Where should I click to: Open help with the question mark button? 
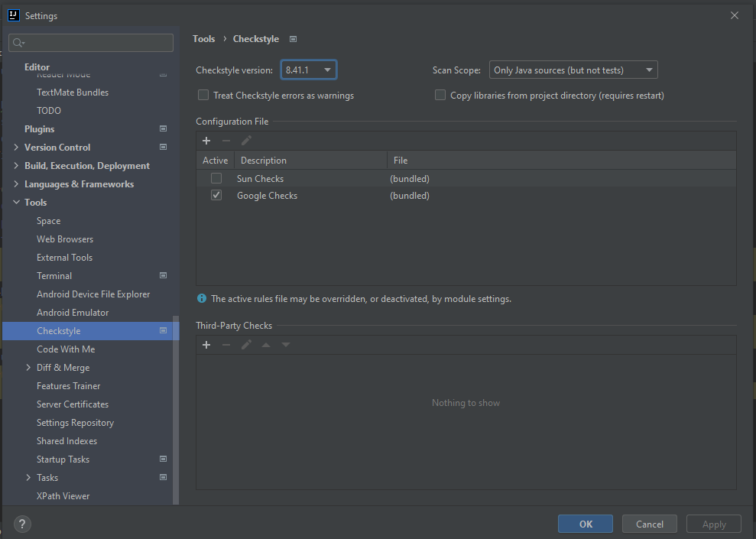pyautogui.click(x=22, y=524)
